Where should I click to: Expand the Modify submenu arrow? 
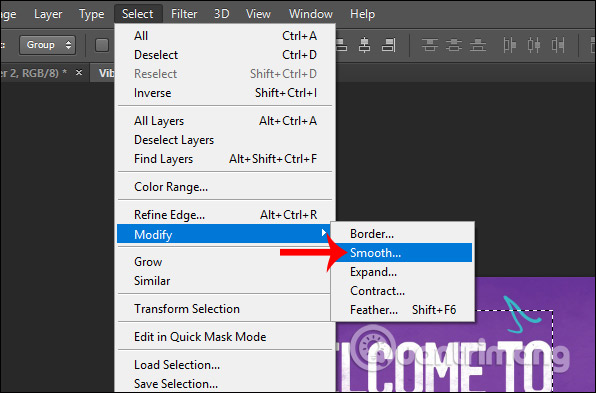323,232
